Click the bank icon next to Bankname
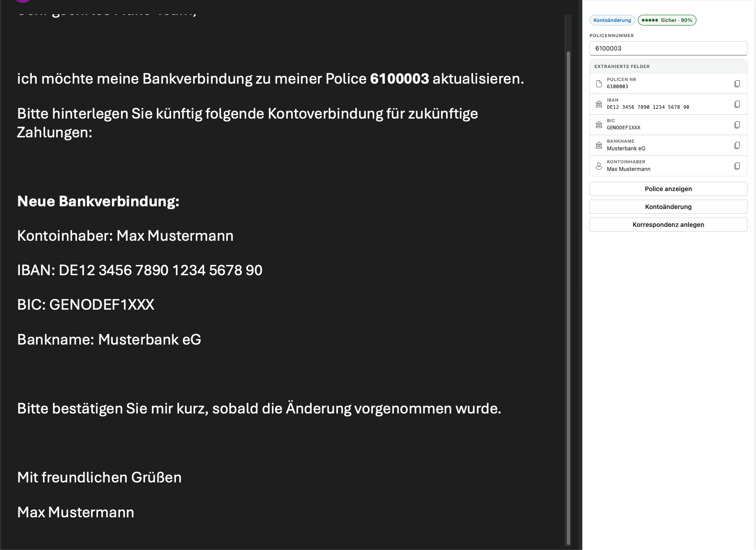The width and height of the screenshot is (756, 550). pos(599,145)
